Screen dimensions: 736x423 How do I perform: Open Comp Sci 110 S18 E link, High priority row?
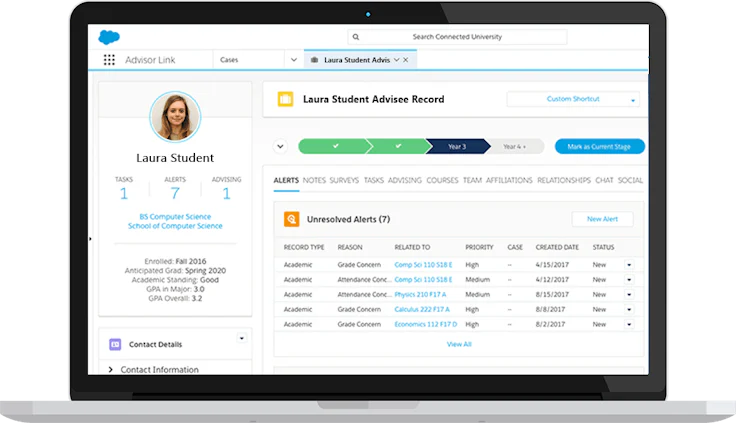coord(423,265)
